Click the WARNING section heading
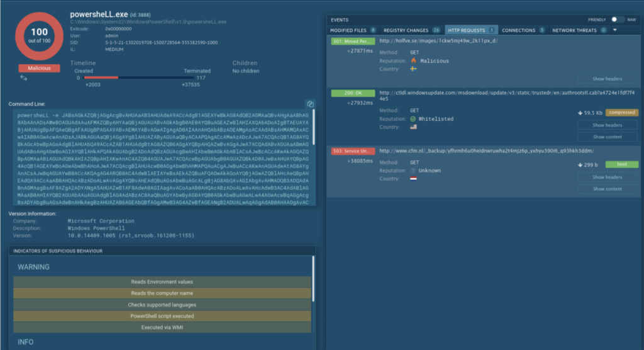The width and height of the screenshot is (644, 350). (34, 267)
